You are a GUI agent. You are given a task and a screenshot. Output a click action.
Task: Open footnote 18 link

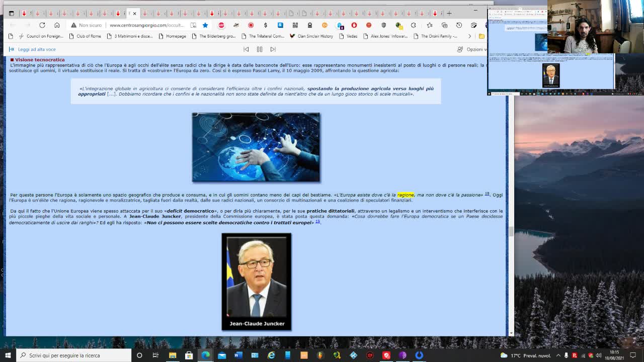tap(487, 194)
